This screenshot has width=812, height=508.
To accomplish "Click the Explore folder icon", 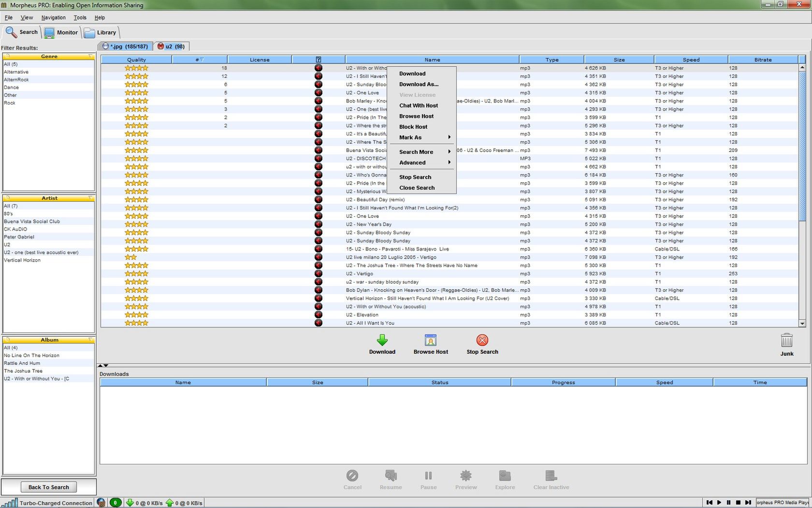I will 505,476.
